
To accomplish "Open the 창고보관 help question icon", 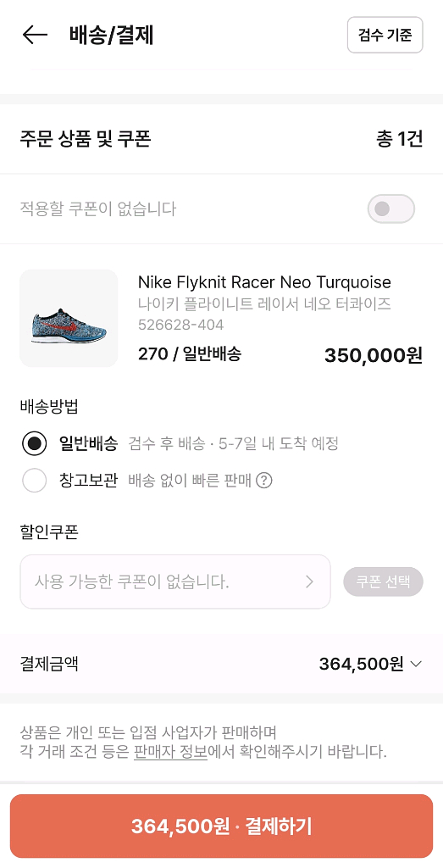I will pyautogui.click(x=264, y=481).
